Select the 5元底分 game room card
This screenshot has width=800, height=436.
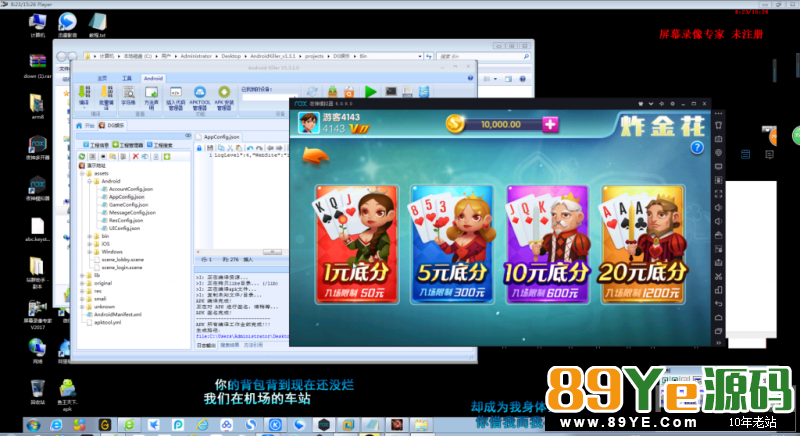click(452, 244)
